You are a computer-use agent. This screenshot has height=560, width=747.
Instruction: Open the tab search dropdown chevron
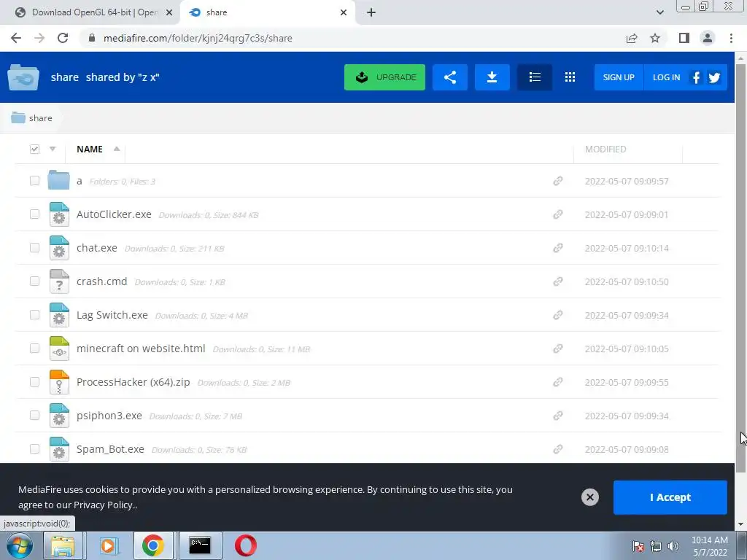(659, 12)
